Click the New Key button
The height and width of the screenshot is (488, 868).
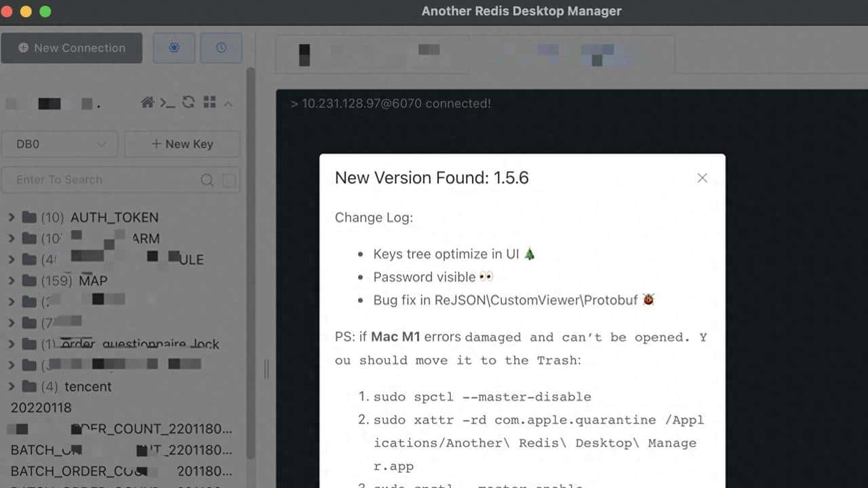pos(182,144)
